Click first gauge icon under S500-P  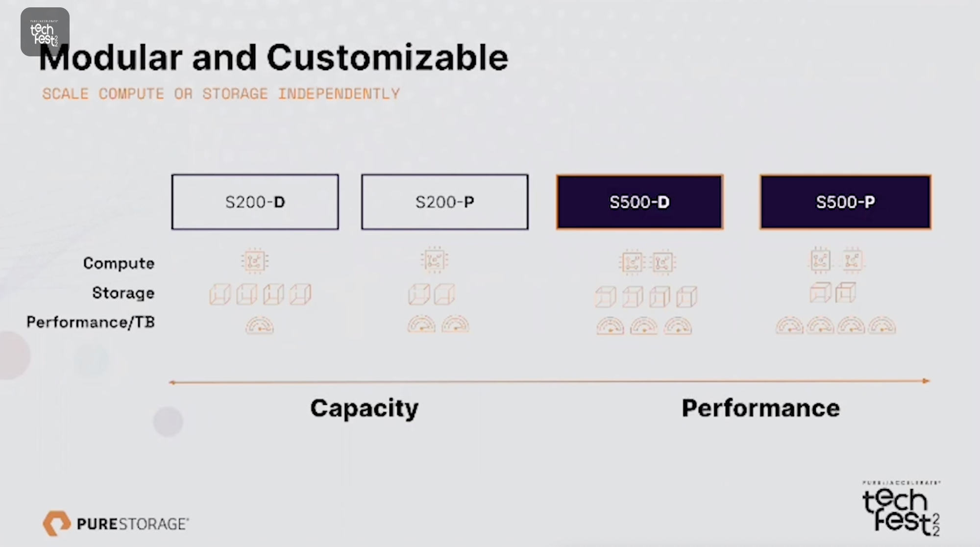pos(789,325)
